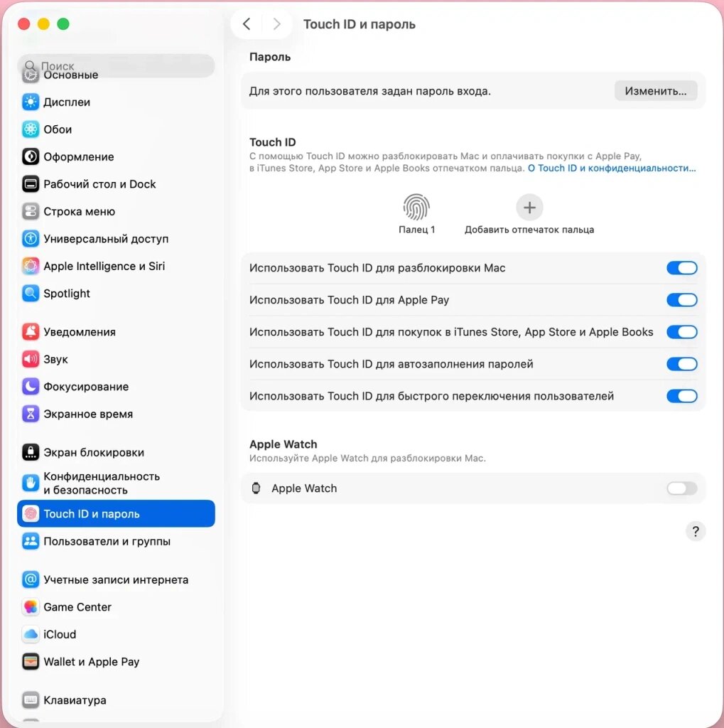Click the iCloud cloud icon
This screenshot has width=724, height=728.
(x=31, y=635)
